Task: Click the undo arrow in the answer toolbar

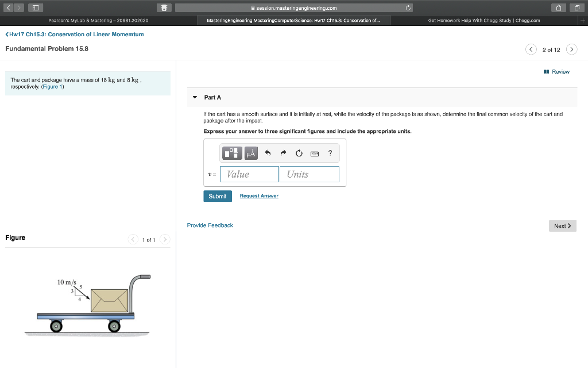Action: coord(267,153)
